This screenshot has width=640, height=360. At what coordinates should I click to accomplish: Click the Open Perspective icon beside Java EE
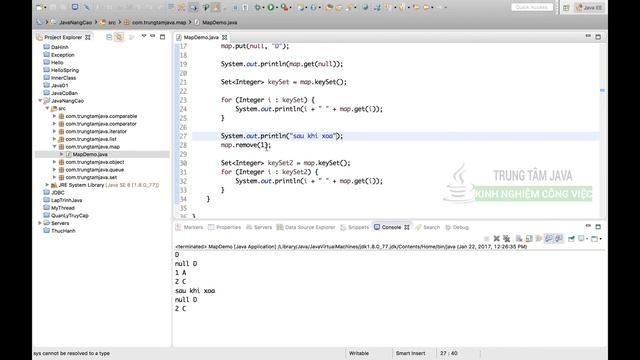tap(566, 8)
